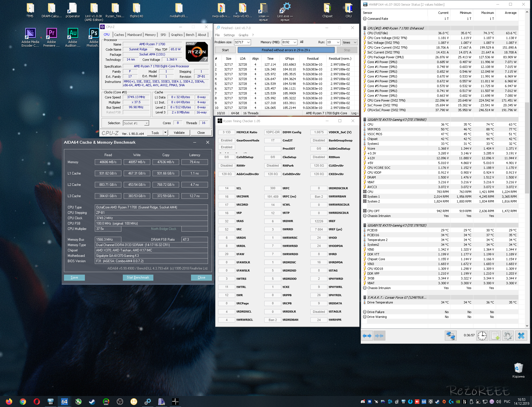This screenshot has height=407, width=532.
Task: Click Save in AIDA64 benchmark window
Action: (x=74, y=277)
